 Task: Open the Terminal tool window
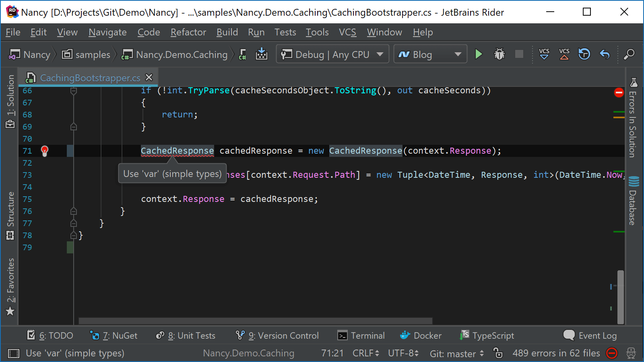point(361,335)
